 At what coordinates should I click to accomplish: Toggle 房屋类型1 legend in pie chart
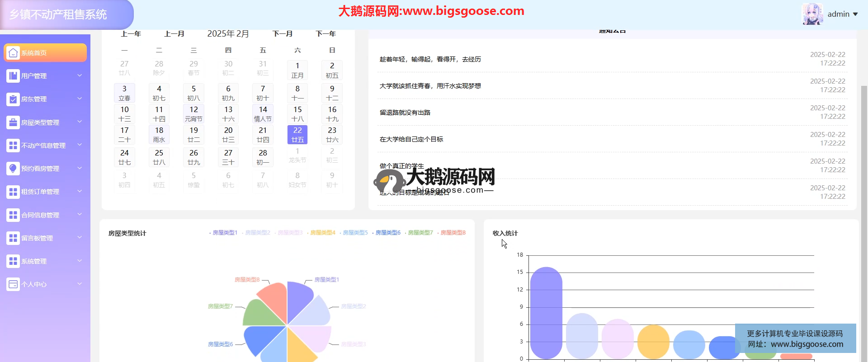225,233
